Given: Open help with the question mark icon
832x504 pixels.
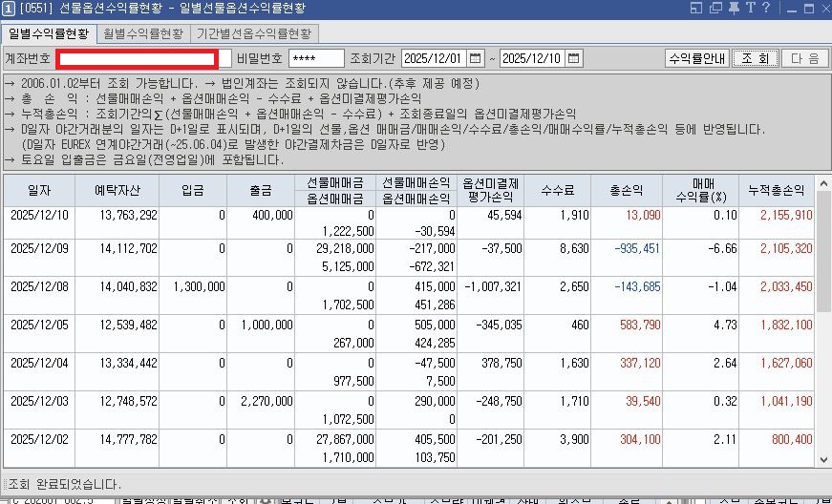Looking at the screenshot, I should (x=766, y=8).
